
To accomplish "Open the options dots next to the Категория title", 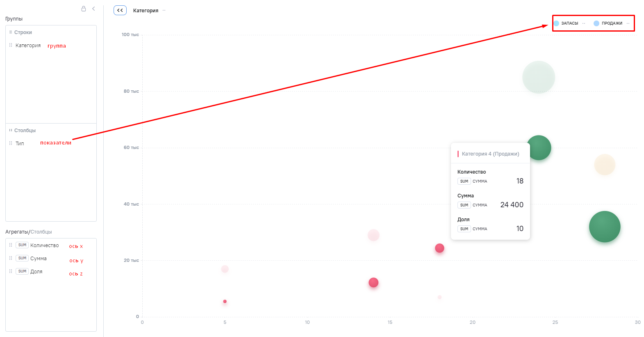I will (164, 11).
